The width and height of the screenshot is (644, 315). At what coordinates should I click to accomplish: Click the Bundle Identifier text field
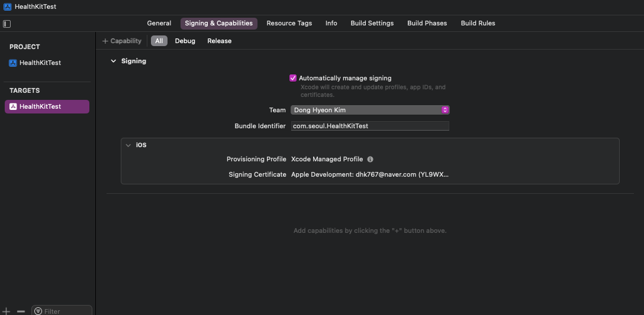tap(370, 126)
